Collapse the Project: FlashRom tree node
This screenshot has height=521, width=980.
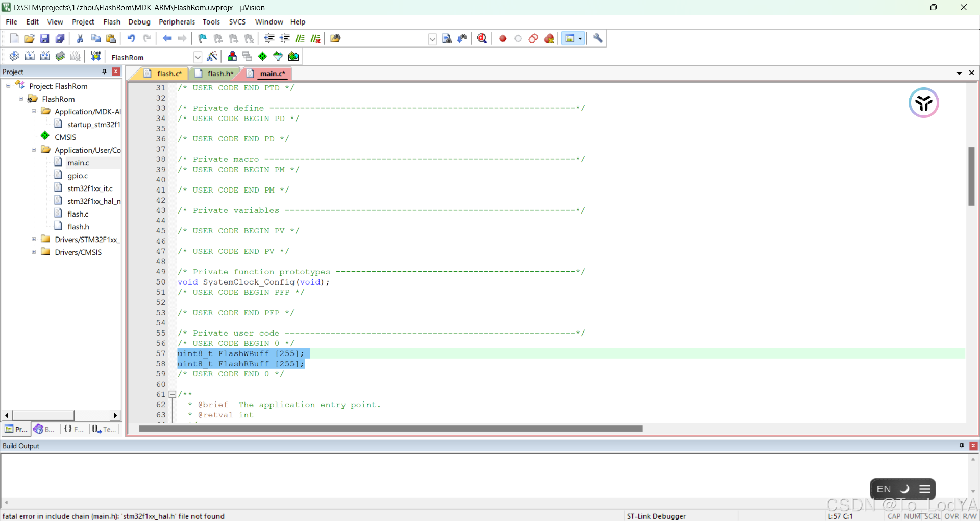[x=8, y=86]
